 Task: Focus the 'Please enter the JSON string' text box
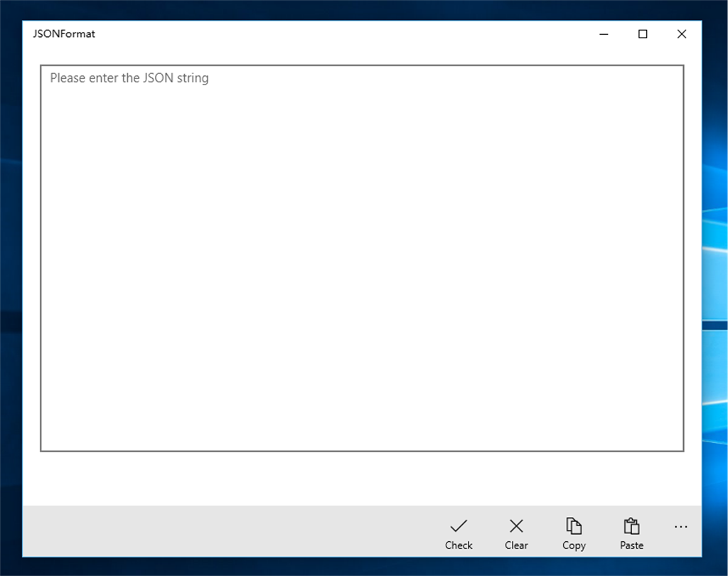pyautogui.click(x=362, y=258)
